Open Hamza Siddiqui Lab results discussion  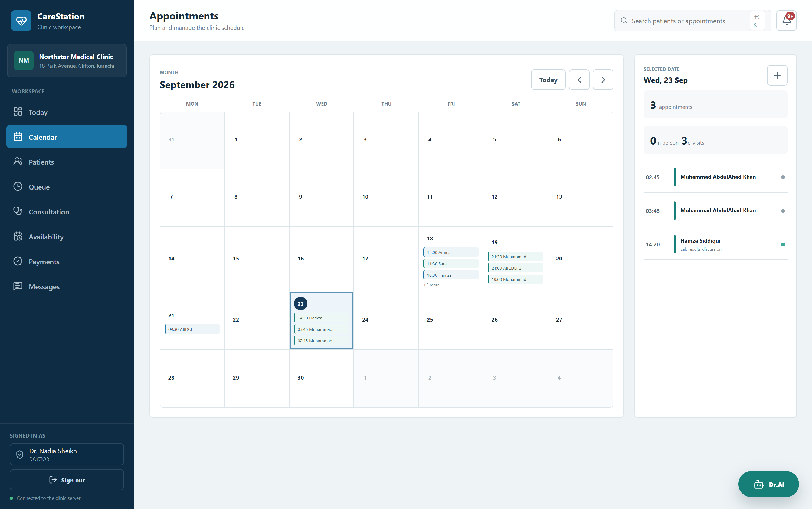pos(715,244)
